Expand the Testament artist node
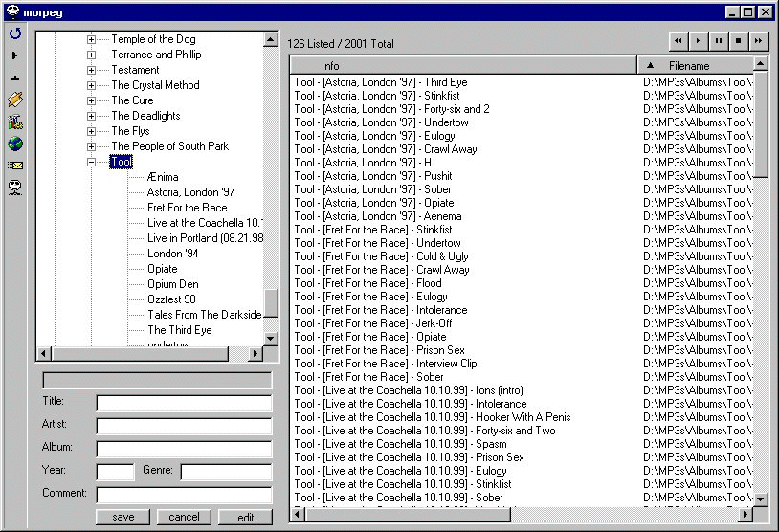779x532 pixels. (92, 70)
